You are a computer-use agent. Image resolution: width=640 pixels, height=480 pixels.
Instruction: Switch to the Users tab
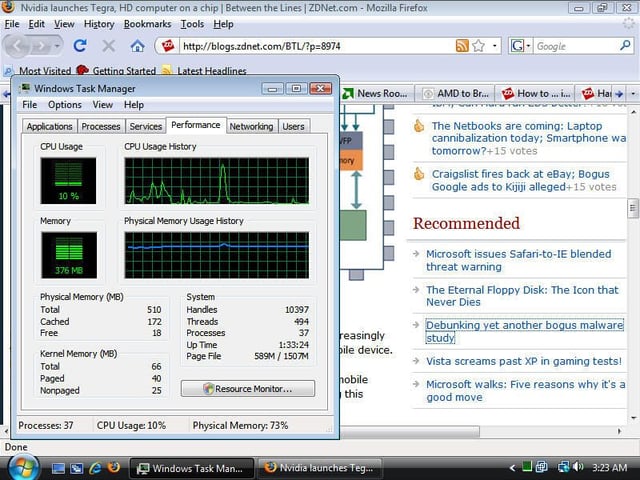tap(293, 127)
